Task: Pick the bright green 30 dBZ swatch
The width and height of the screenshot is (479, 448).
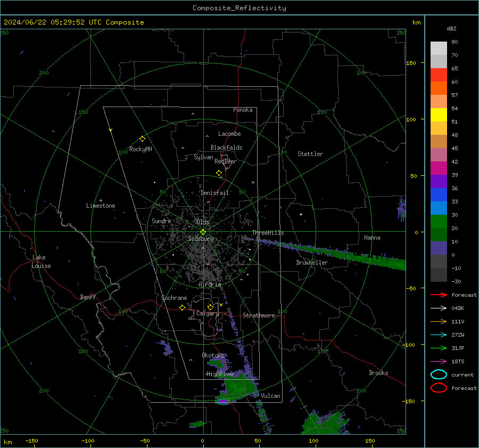Action: tap(439, 222)
